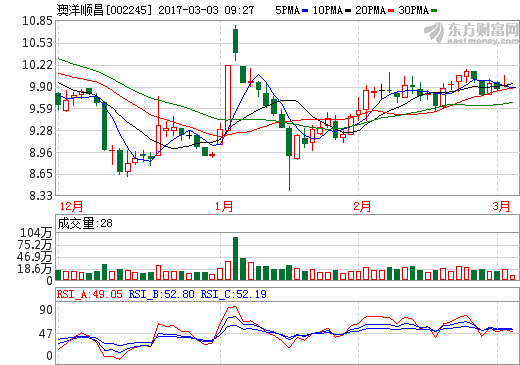Screen dimensions: 520x365
Task: Click the 8.65 price axis label
Action: [41, 174]
